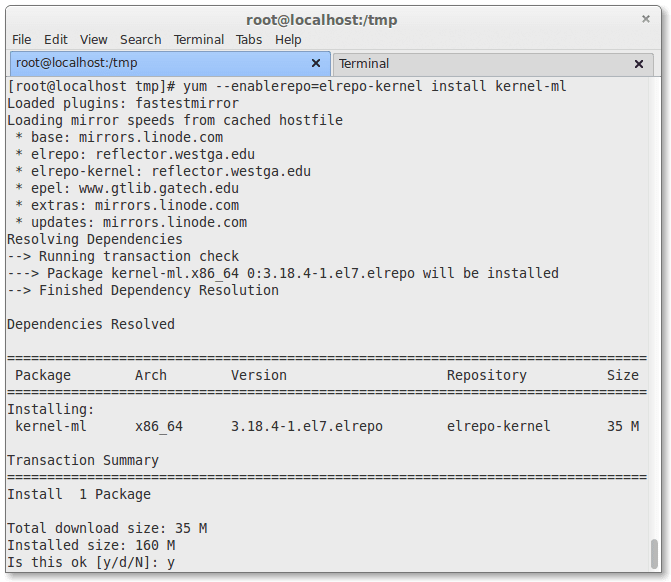Viewport: 671px width, 582px height.
Task: Click the 'Install 1 Package' line
Action: [79, 495]
